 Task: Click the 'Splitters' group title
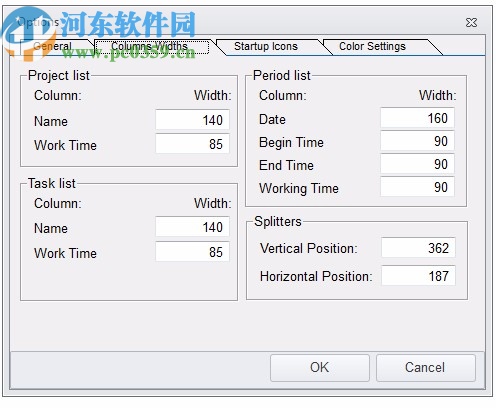click(278, 221)
